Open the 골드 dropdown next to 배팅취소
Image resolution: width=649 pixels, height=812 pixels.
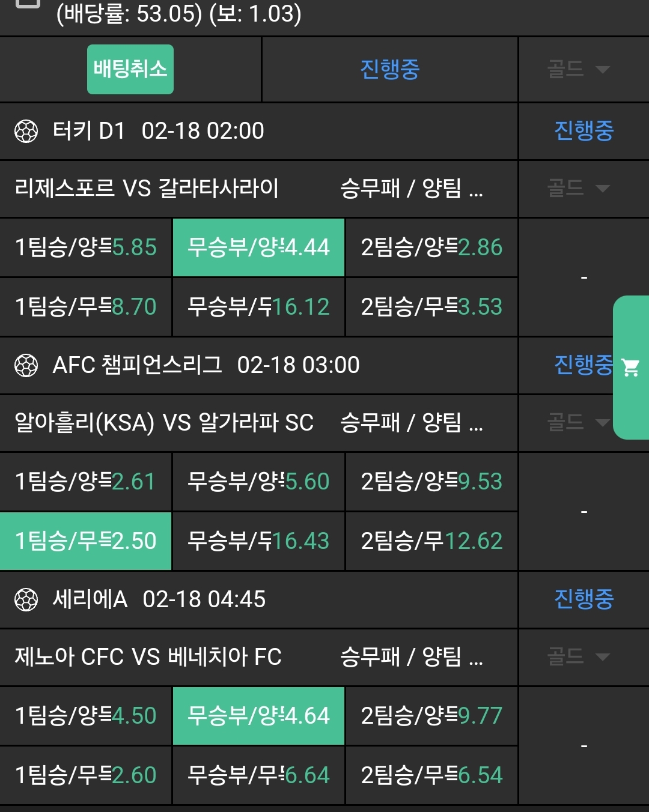point(577,70)
